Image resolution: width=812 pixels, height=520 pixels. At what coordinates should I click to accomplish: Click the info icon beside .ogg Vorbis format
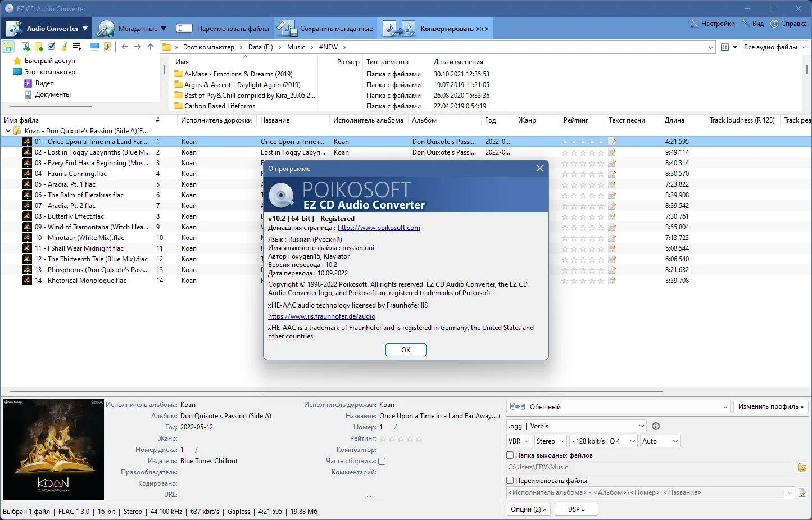[x=655, y=426]
